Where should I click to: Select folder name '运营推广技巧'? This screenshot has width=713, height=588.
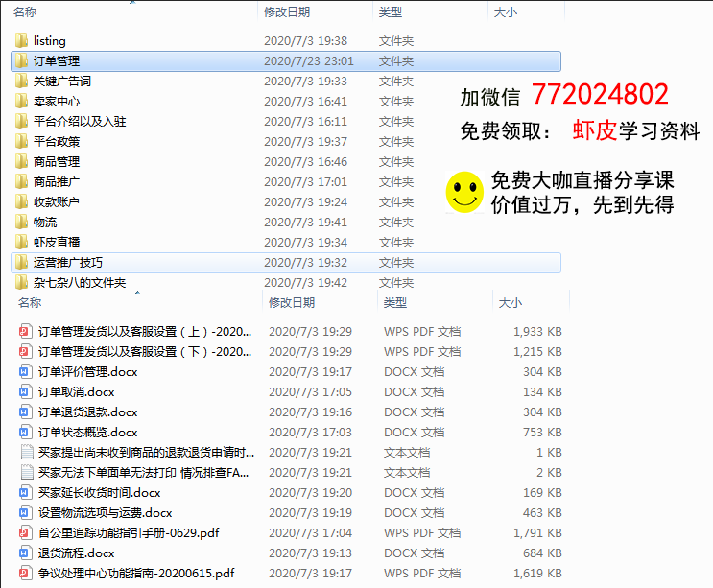click(x=68, y=262)
